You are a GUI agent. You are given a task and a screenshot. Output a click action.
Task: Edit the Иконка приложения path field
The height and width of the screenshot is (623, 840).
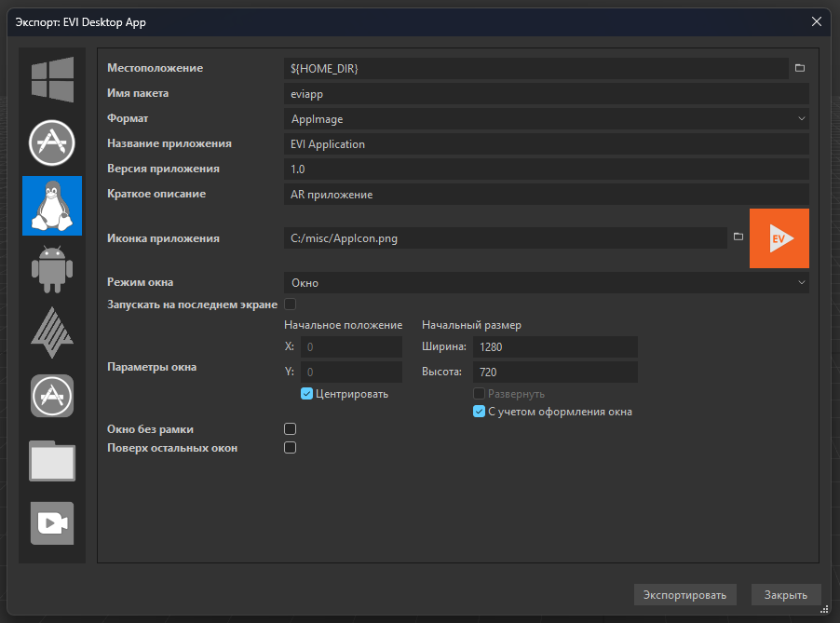pos(505,238)
